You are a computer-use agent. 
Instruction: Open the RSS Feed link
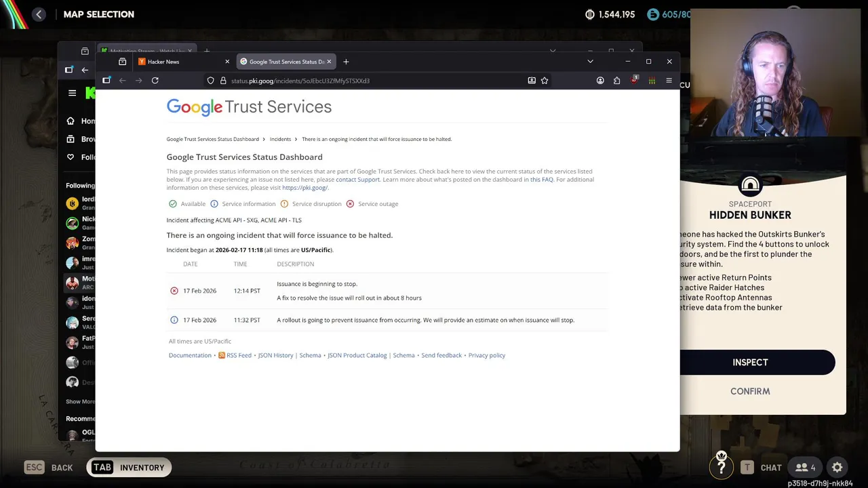[239, 355]
